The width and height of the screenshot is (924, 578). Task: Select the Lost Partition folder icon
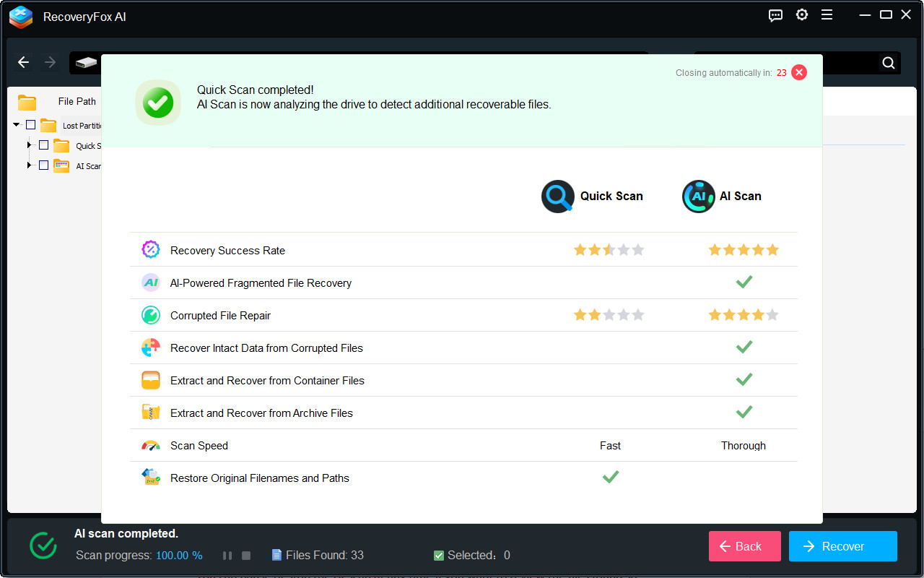click(x=48, y=125)
